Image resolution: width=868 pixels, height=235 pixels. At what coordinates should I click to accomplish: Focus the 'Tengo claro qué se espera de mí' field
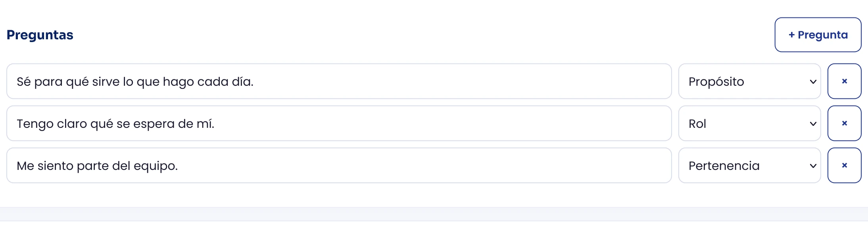coord(339,123)
